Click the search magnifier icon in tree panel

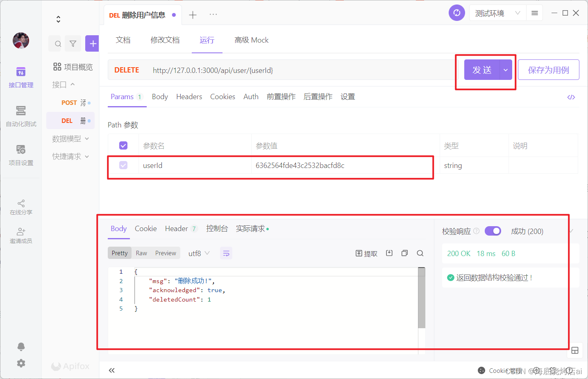[x=58, y=43]
